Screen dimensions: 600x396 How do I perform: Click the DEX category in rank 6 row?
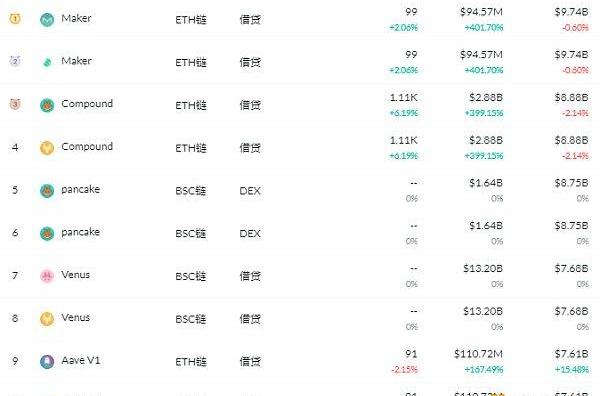pyautogui.click(x=250, y=233)
